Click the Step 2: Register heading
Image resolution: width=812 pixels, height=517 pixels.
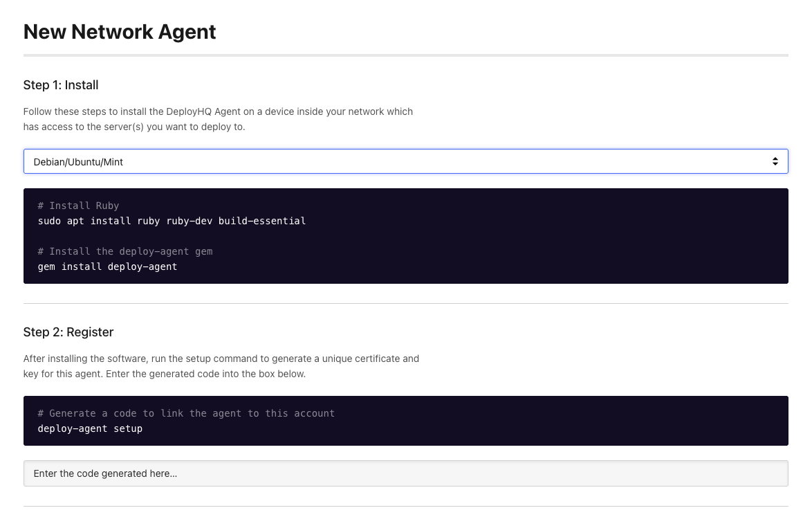point(68,332)
